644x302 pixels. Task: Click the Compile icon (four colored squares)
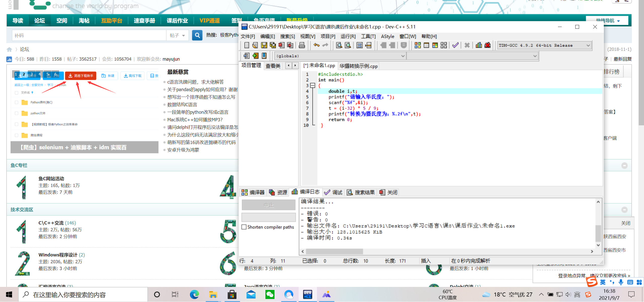coord(418,45)
